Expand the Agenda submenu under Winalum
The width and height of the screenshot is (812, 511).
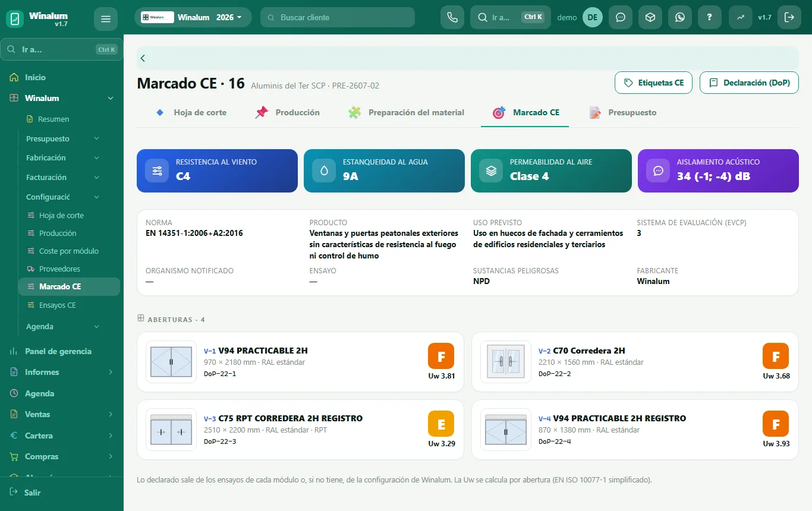(96, 326)
